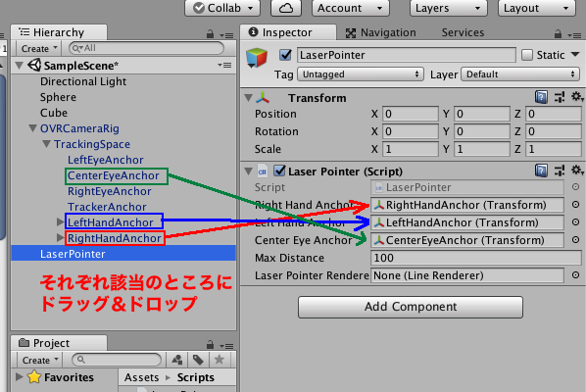The height and width of the screenshot is (392, 586).
Task: Open the Hierarchy panel options menu
Action: pyautogui.click(x=226, y=35)
